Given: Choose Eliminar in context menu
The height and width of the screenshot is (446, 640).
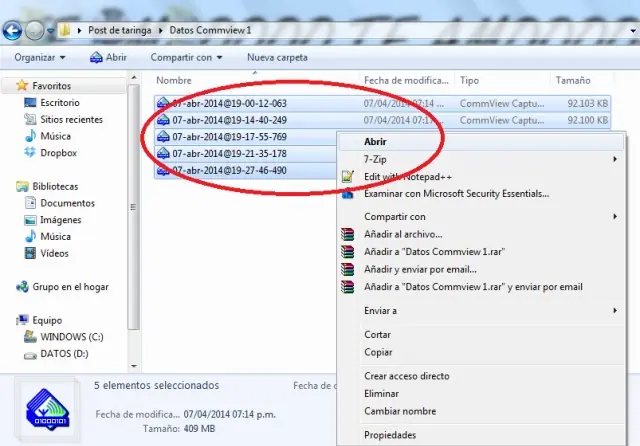Looking at the screenshot, I should tap(482, 393).
